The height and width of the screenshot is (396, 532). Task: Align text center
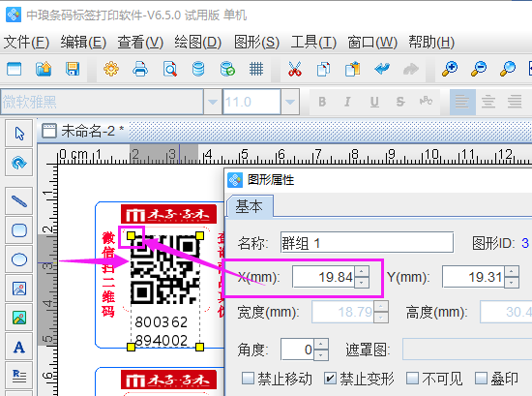488,102
